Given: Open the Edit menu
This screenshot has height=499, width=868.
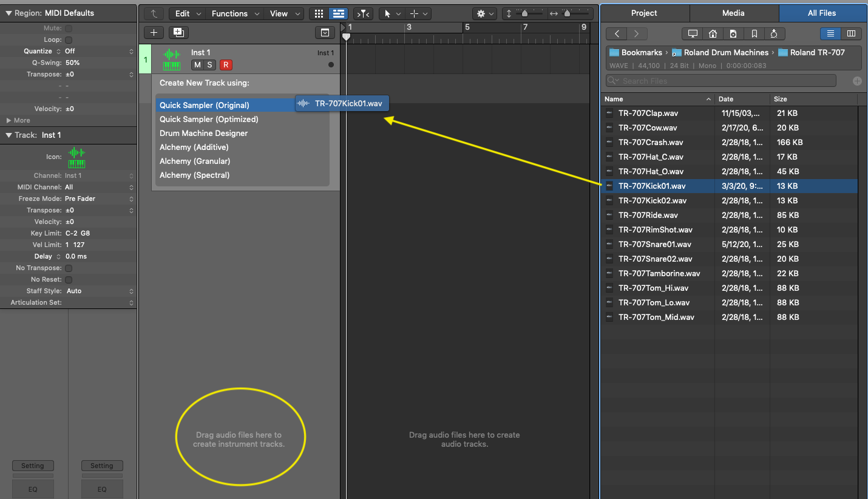Looking at the screenshot, I should pyautogui.click(x=187, y=13).
